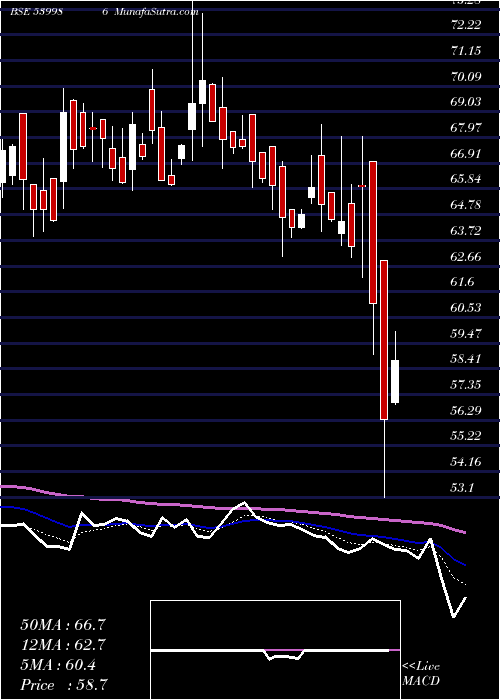Click the Price : 58.7 readout
This screenshot has width=500, height=700.
click(63, 685)
